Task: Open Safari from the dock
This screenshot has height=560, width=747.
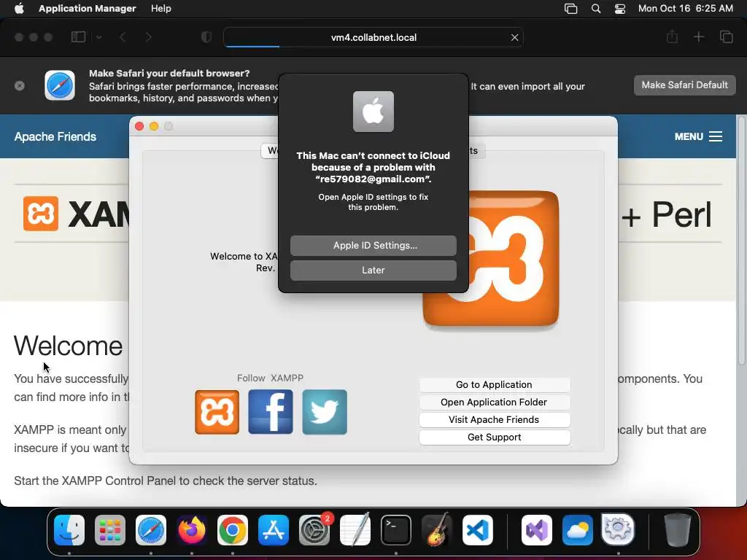Action: (x=151, y=530)
